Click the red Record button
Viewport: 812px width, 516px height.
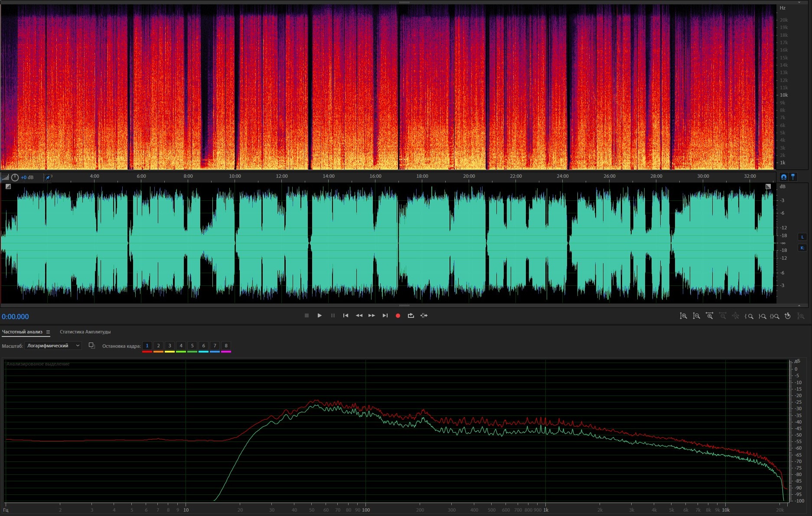pos(398,316)
